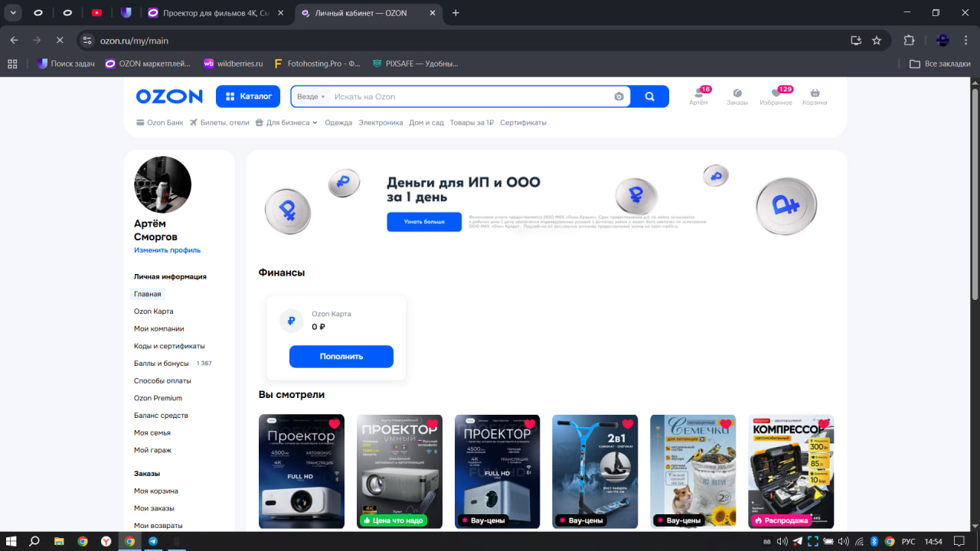Screen dimensions: 980x551
Task: Open the Chrome three-dot menu
Action: click(x=965, y=40)
